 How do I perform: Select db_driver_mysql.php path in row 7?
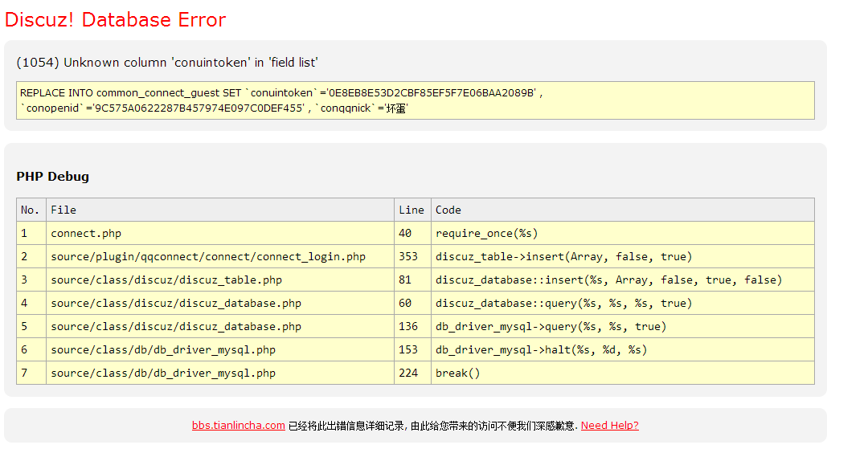point(219,373)
